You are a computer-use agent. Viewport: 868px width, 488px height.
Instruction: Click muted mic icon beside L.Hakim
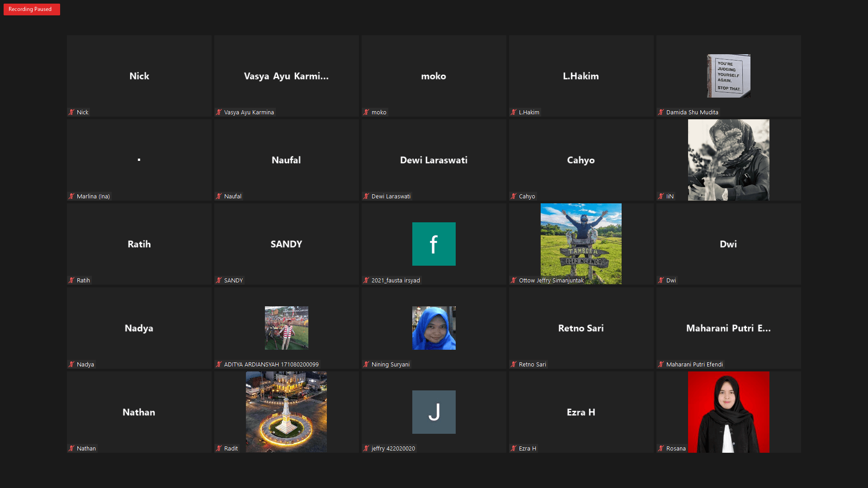point(514,113)
